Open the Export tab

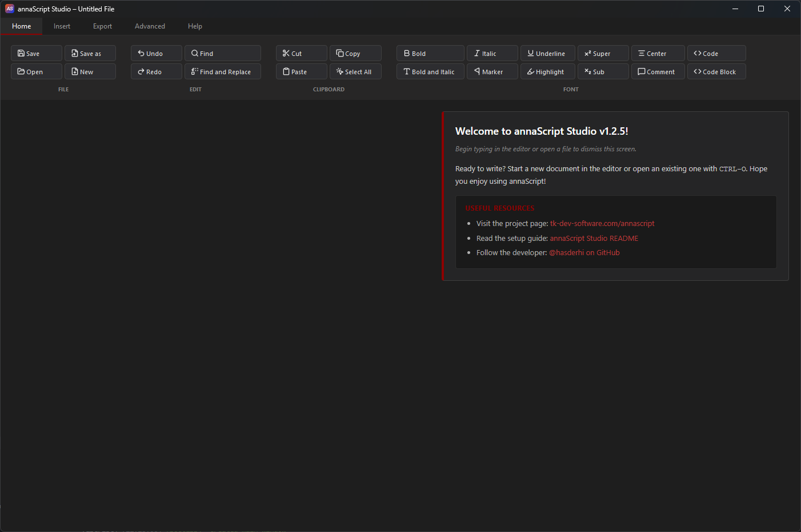click(102, 26)
